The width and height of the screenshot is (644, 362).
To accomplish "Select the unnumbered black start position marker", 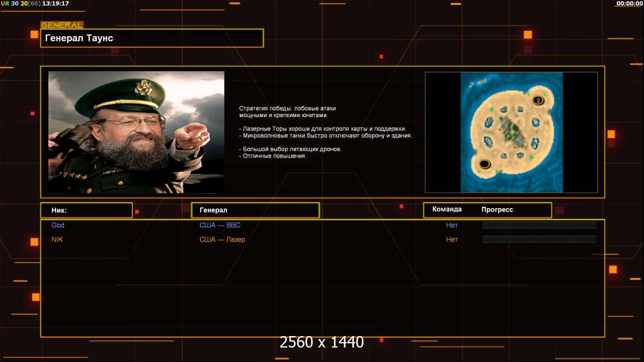I will (x=485, y=164).
